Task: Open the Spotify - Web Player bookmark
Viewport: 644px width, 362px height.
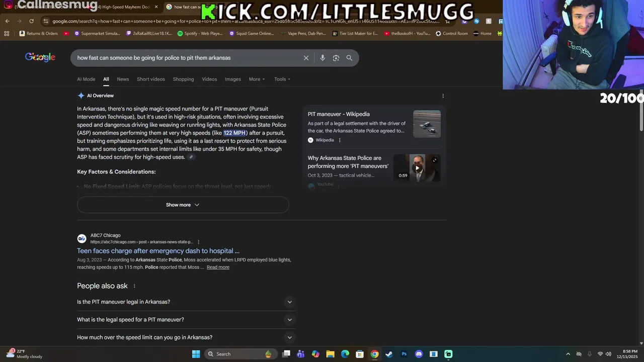Action: (x=200, y=34)
